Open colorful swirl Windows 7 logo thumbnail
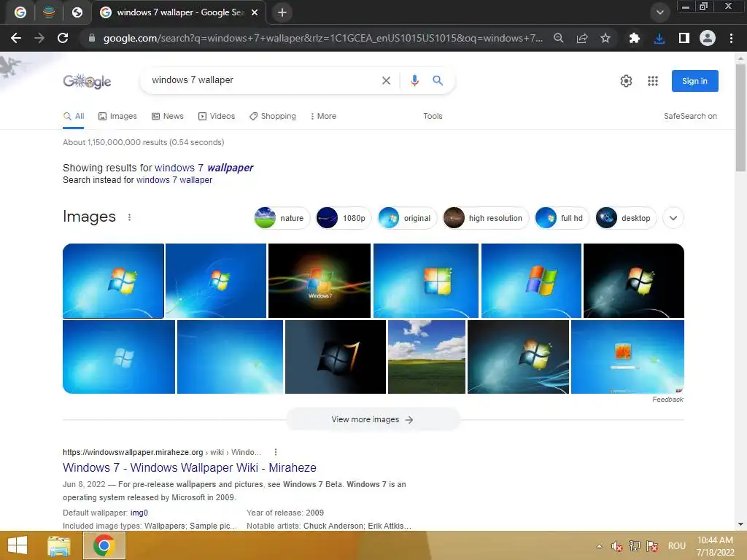 [x=320, y=281]
